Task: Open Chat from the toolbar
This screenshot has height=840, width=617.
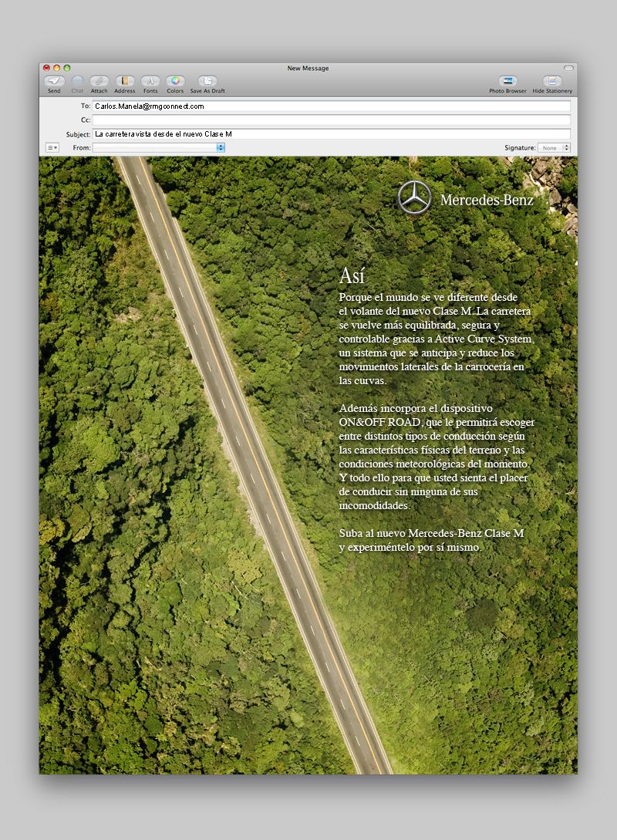Action: click(x=78, y=81)
